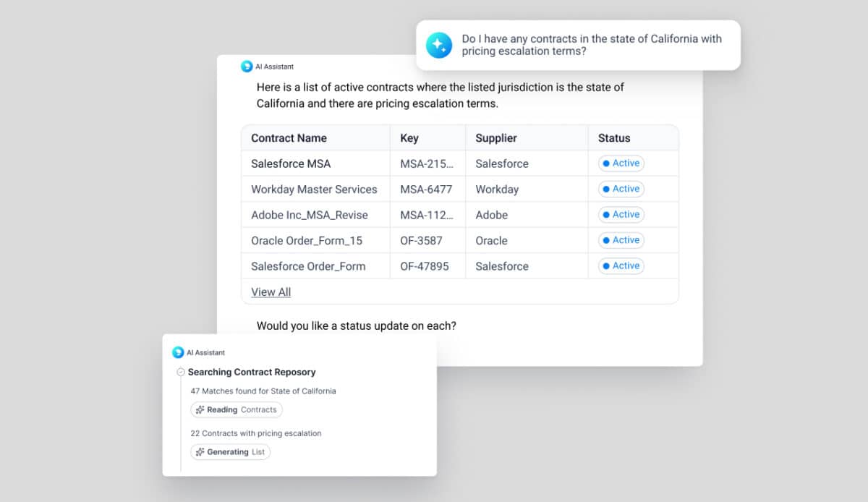This screenshot has height=502, width=868.
Task: Click the sparkle icon on Reading Contracts chip
Action: coord(200,410)
